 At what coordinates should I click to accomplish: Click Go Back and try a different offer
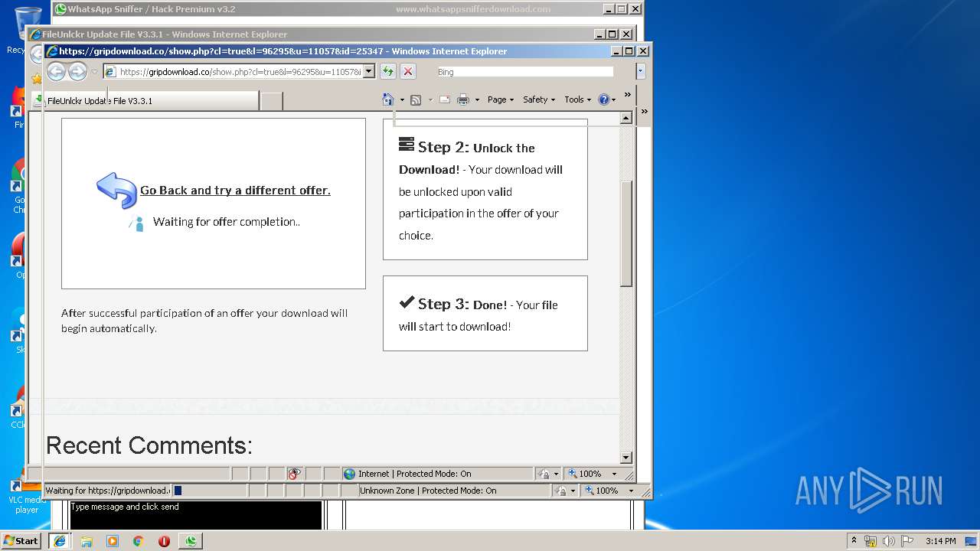pos(235,191)
